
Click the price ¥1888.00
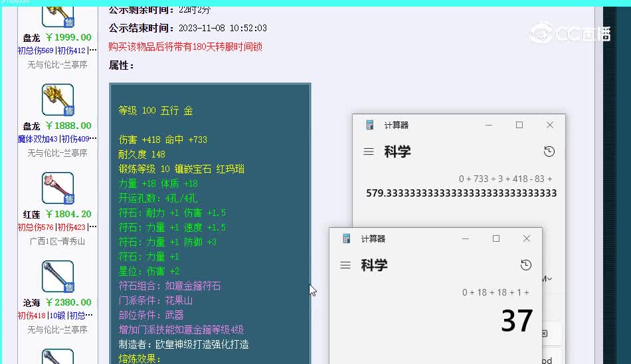(x=68, y=126)
